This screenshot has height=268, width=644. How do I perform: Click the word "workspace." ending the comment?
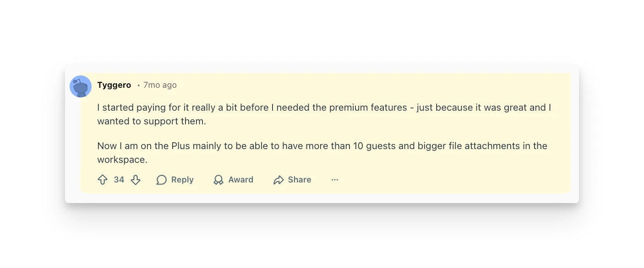(x=122, y=160)
